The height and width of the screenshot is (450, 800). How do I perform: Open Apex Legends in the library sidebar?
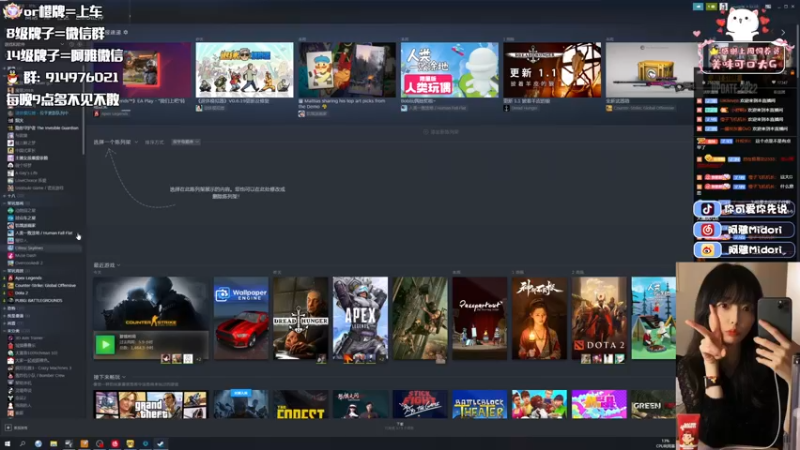pos(28,278)
